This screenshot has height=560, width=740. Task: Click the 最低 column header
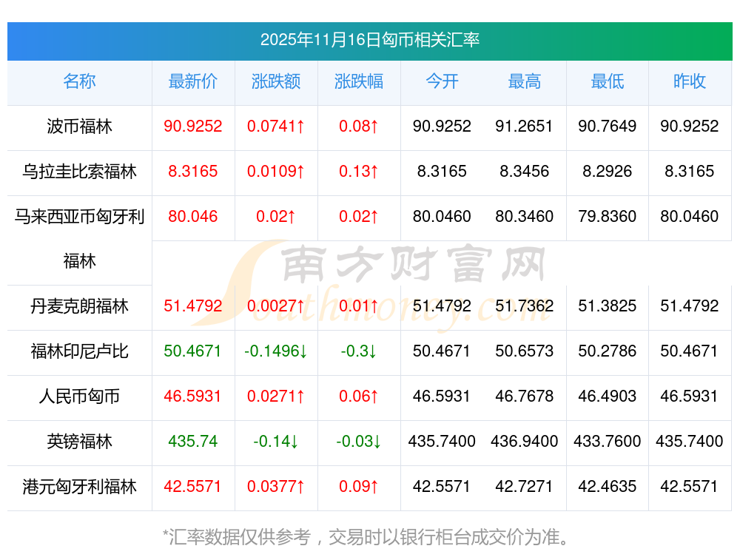click(x=608, y=81)
